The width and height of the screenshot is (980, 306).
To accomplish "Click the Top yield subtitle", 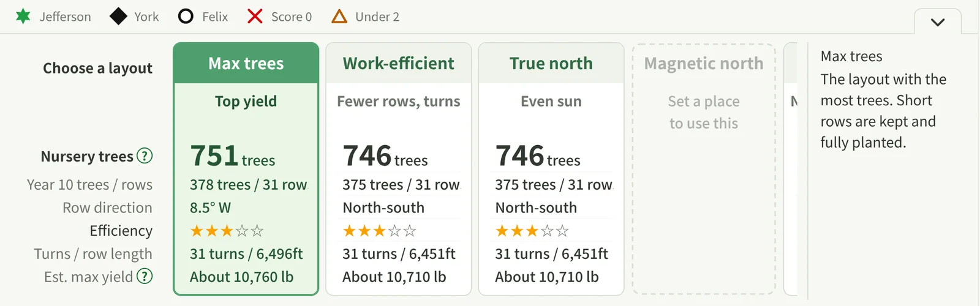I will point(246,102).
